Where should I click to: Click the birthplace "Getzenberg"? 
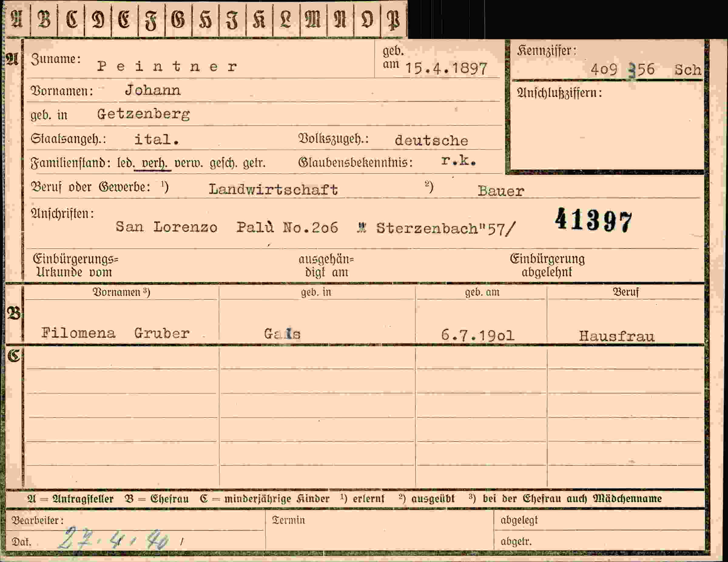pos(144,114)
